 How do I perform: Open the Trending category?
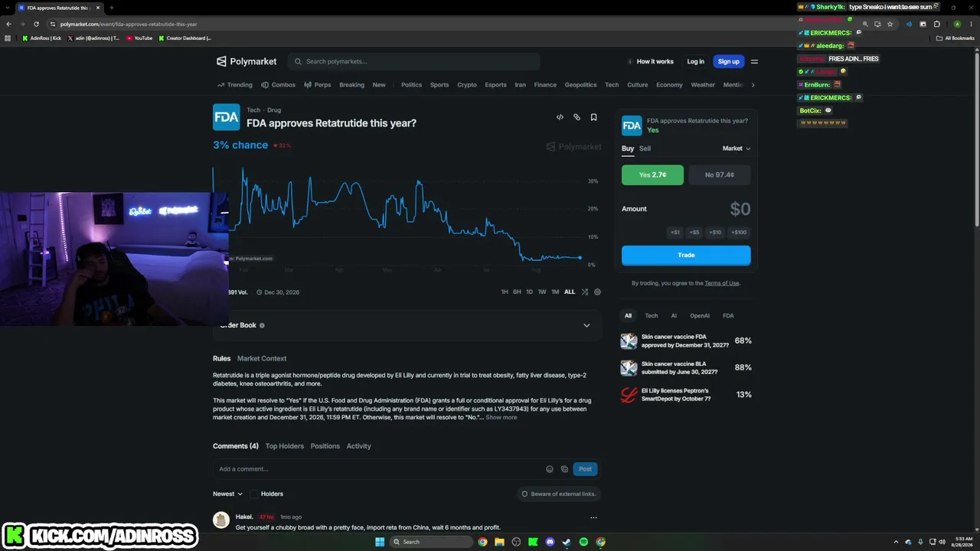click(x=234, y=85)
